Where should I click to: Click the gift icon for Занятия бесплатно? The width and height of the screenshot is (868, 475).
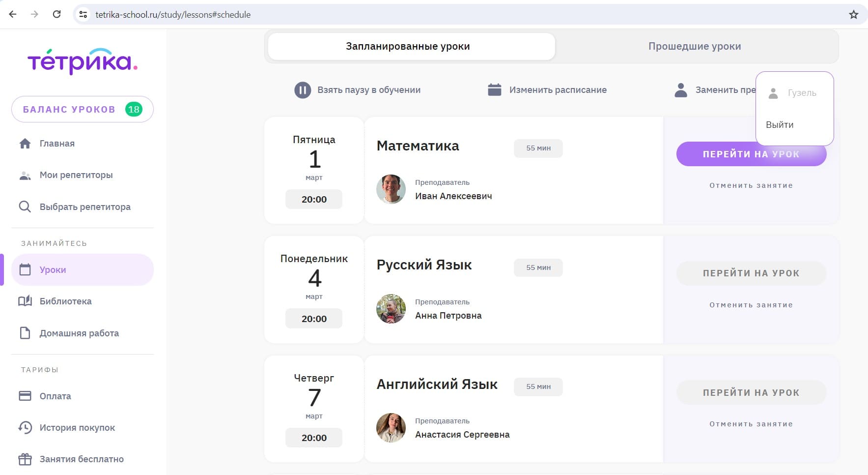tap(25, 459)
